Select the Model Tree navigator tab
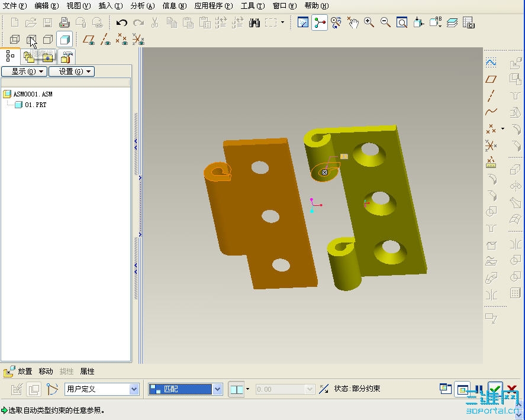Screen dimensions: 525x420 coord(11,56)
